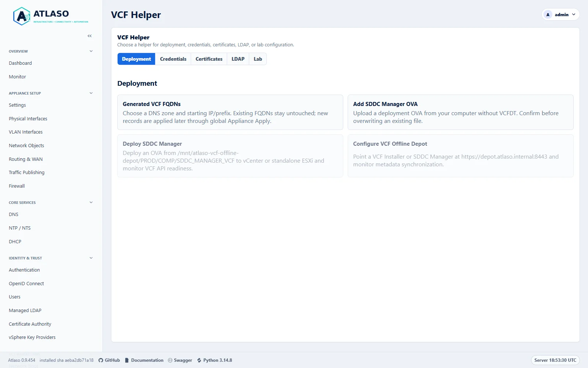Collapse the Identity & Trust section

click(x=91, y=258)
